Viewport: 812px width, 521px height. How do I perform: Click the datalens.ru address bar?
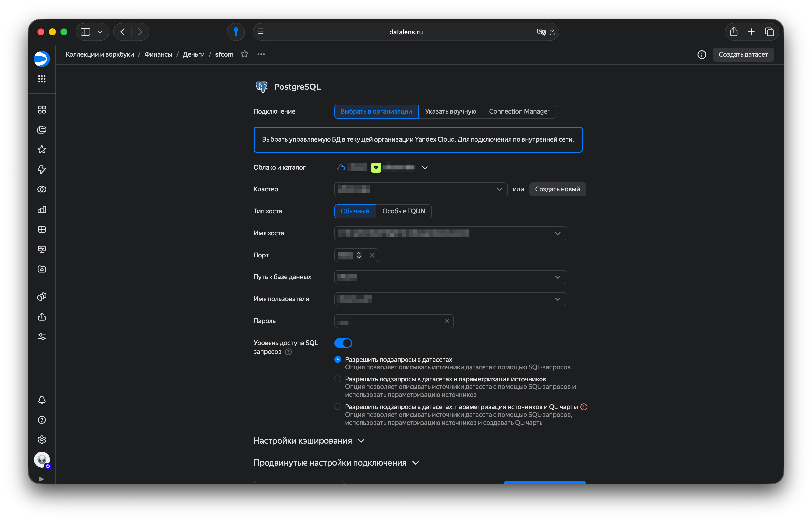406,32
